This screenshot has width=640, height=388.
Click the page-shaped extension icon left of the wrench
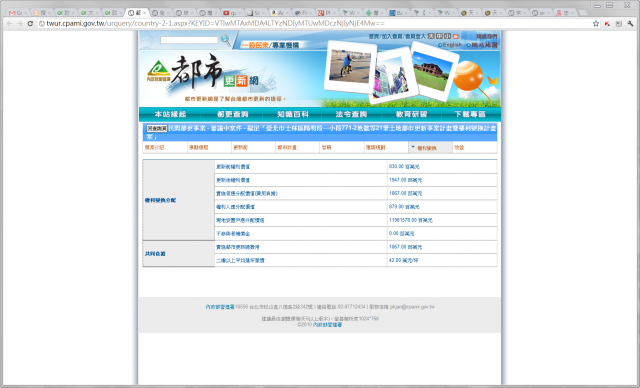click(x=619, y=24)
